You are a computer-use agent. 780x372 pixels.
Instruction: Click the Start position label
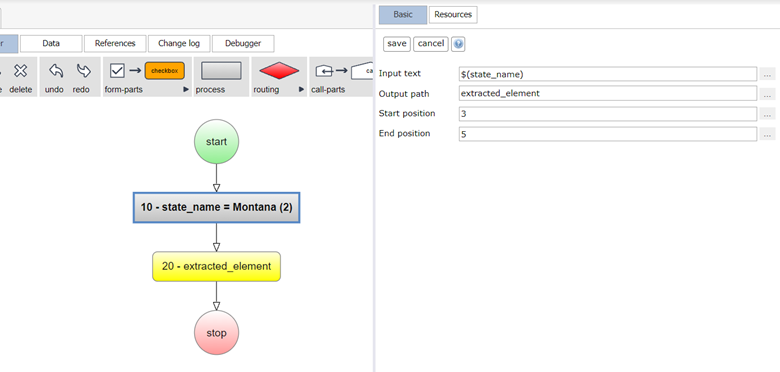click(407, 113)
